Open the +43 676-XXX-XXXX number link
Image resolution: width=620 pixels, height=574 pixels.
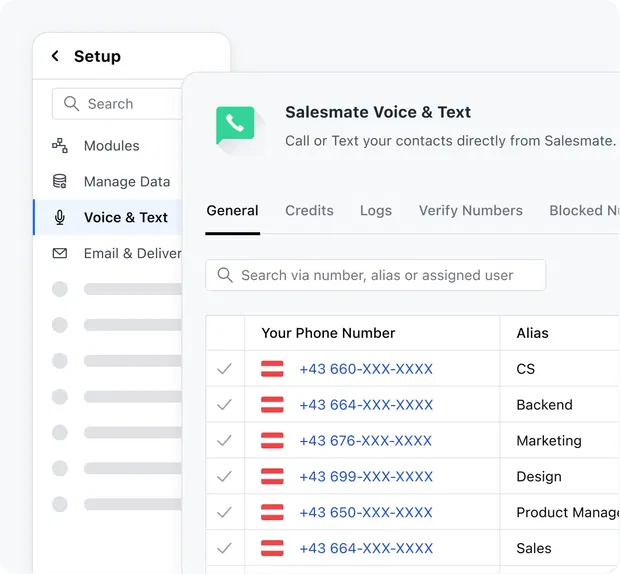click(x=366, y=440)
